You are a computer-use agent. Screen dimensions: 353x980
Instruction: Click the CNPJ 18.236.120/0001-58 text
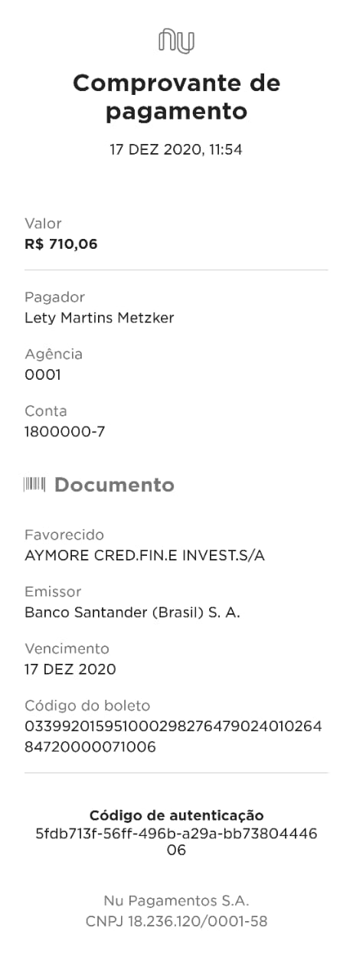coord(176,922)
